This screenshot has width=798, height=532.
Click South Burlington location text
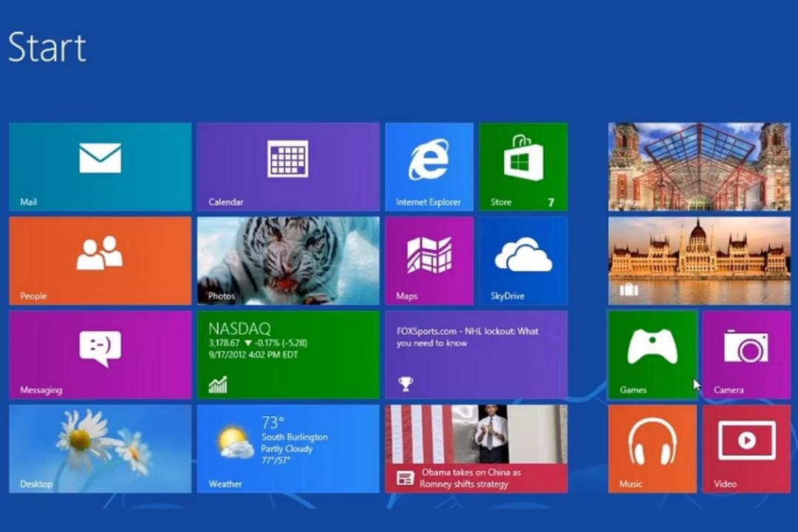click(295, 437)
